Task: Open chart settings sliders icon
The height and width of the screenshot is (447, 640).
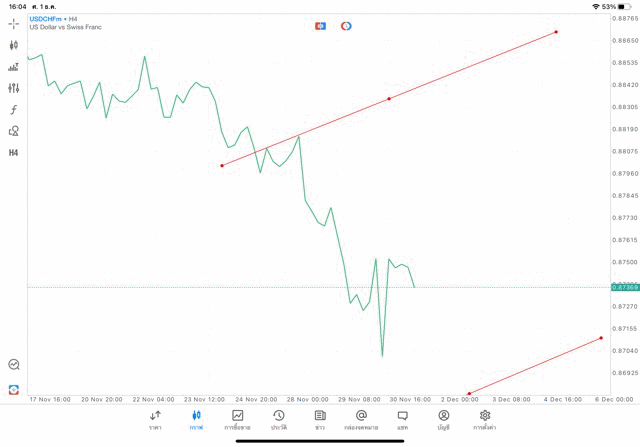Action: (x=14, y=88)
